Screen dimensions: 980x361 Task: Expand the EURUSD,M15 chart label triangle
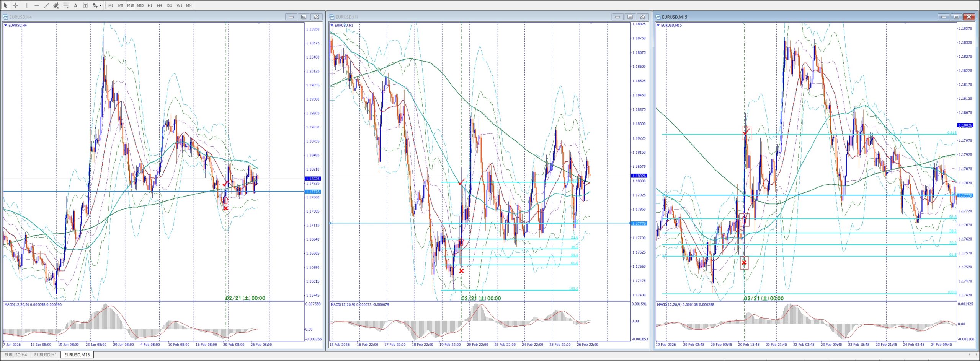coord(658,25)
